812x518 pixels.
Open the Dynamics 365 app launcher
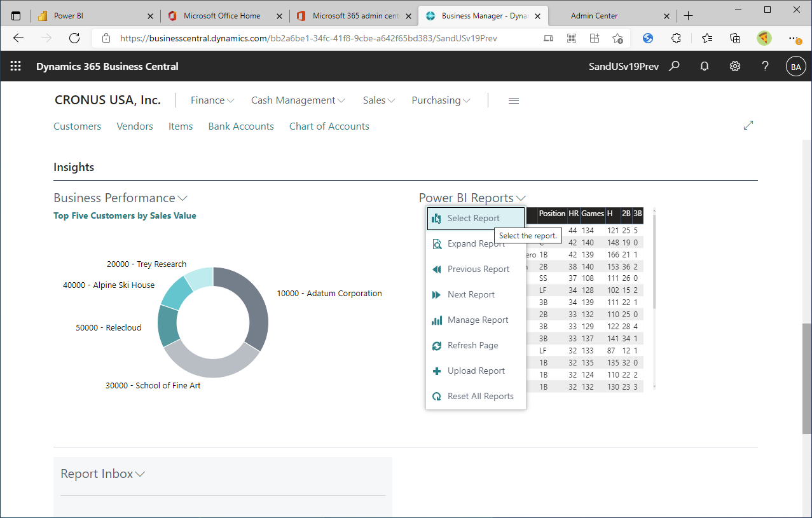[15, 66]
